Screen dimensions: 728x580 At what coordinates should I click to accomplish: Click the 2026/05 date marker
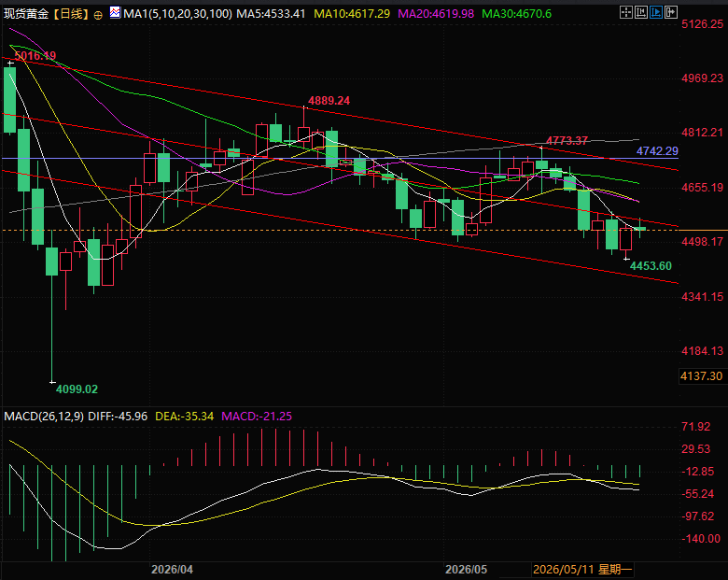pos(466,570)
